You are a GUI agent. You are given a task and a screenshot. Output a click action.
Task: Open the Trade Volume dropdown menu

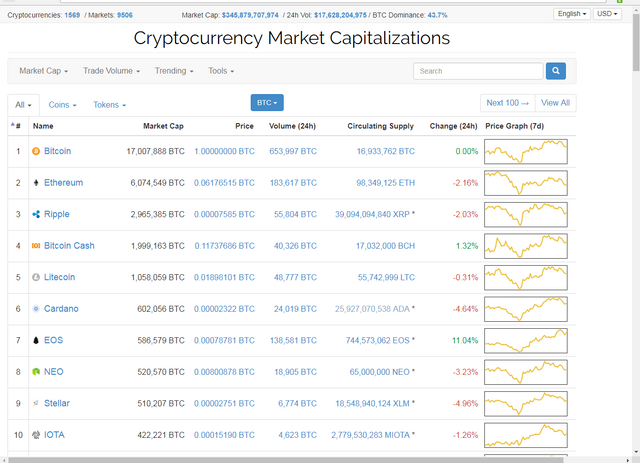111,71
